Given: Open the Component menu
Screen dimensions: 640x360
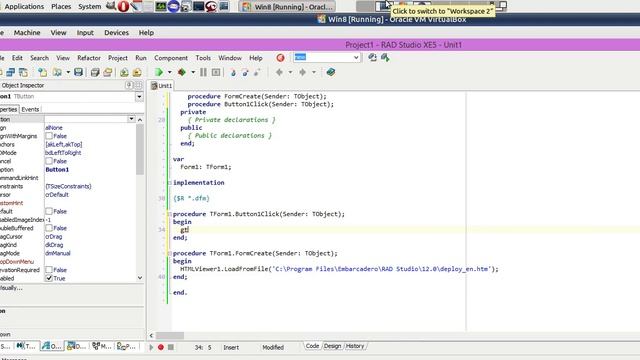Looking at the screenshot, I should (171, 58).
